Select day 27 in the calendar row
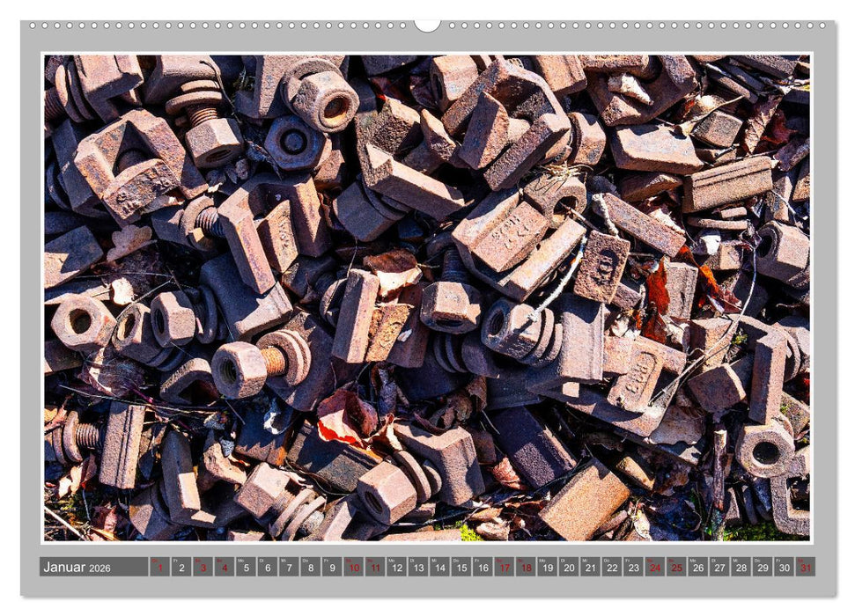 click(719, 568)
